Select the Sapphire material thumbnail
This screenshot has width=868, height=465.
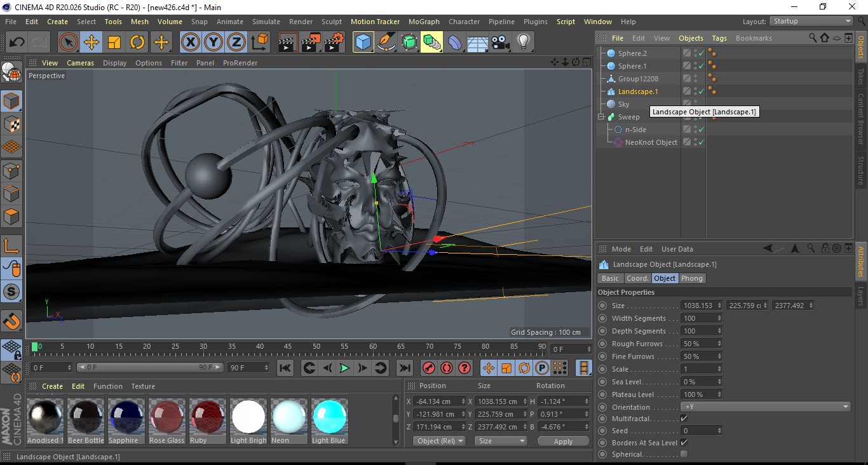[126, 417]
